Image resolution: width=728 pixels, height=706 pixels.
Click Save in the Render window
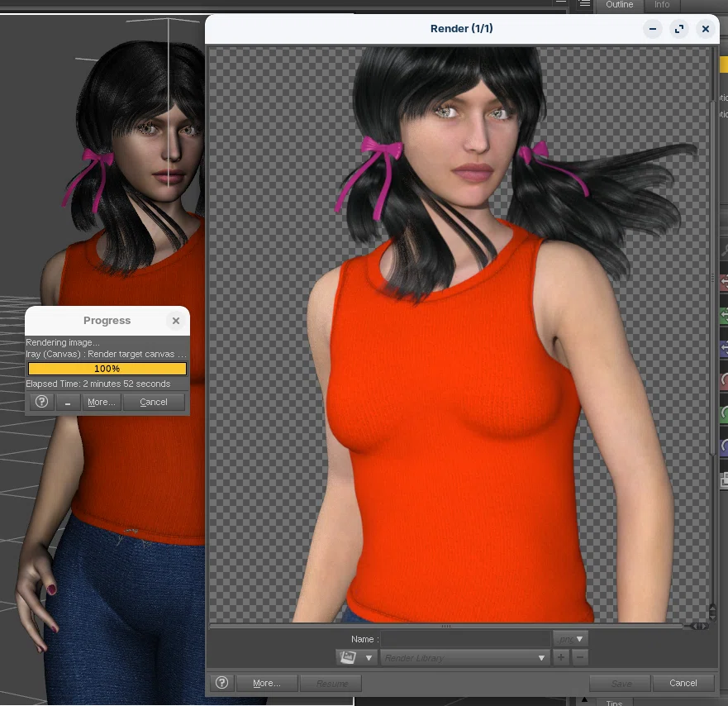(621, 683)
